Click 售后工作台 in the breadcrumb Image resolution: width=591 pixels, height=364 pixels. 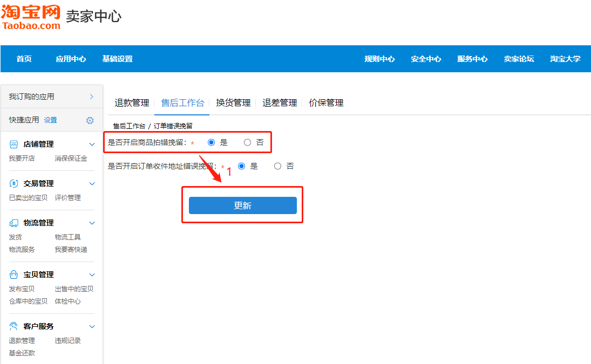pos(129,126)
